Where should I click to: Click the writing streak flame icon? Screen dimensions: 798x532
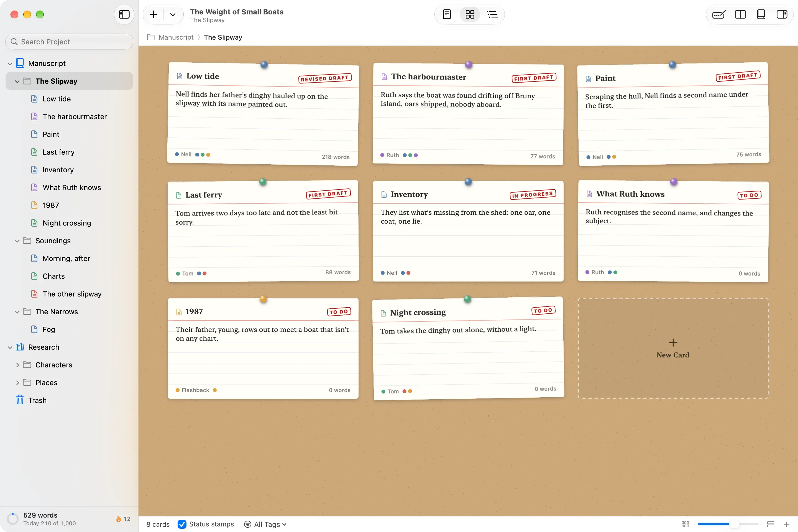click(x=118, y=519)
